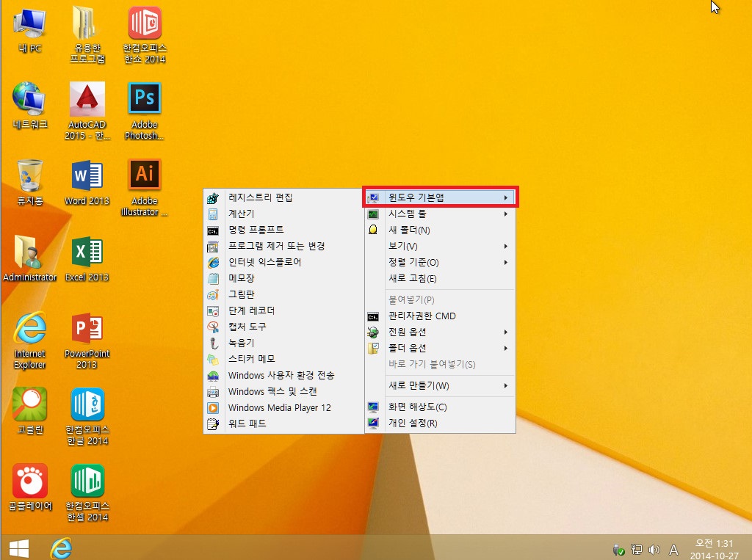Select the Word 2013 desktop icon
Screen dimensions: 752x560
click(x=87, y=182)
